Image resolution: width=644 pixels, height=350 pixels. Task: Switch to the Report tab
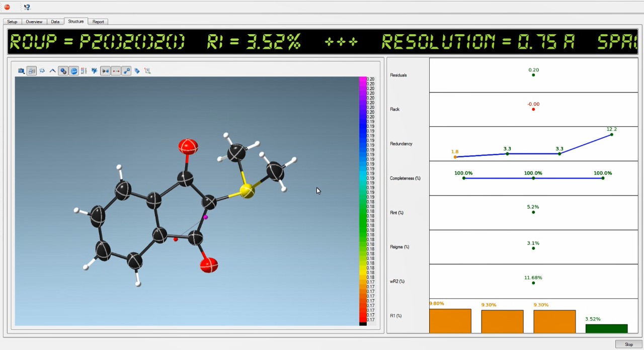click(98, 21)
